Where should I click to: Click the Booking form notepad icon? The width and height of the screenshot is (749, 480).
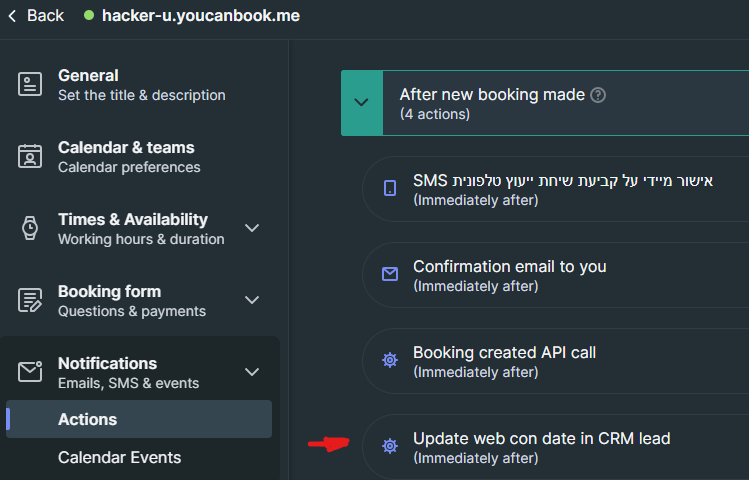pyautogui.click(x=30, y=300)
